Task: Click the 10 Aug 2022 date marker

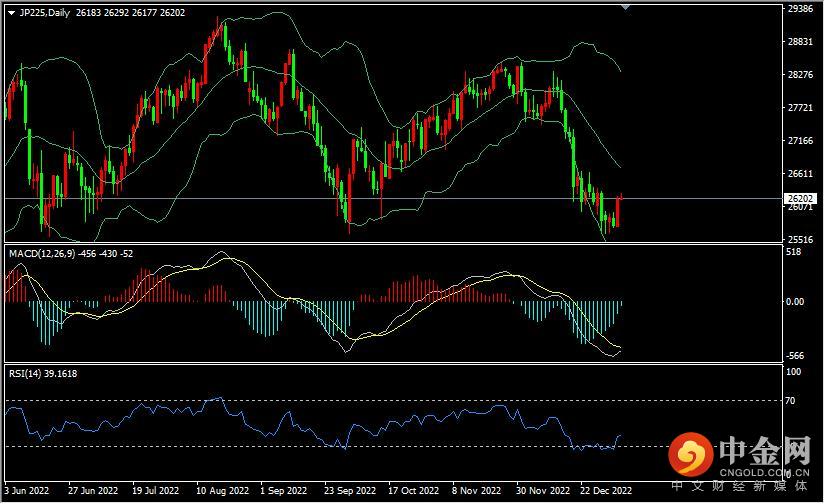Action: pos(222,491)
